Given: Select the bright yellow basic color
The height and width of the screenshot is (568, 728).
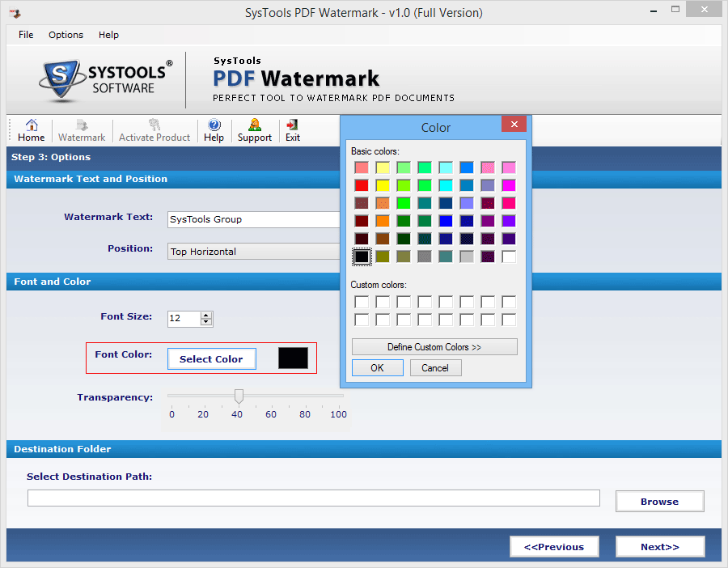Looking at the screenshot, I should coord(383,185).
